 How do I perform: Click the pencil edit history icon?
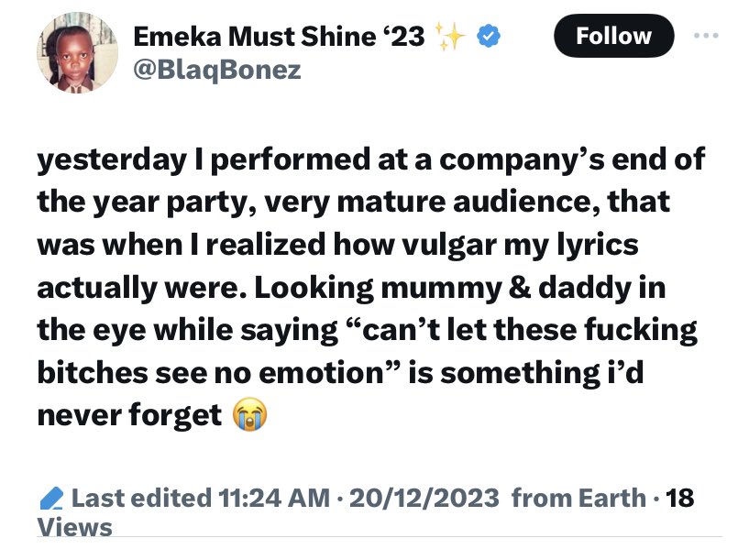52,500
